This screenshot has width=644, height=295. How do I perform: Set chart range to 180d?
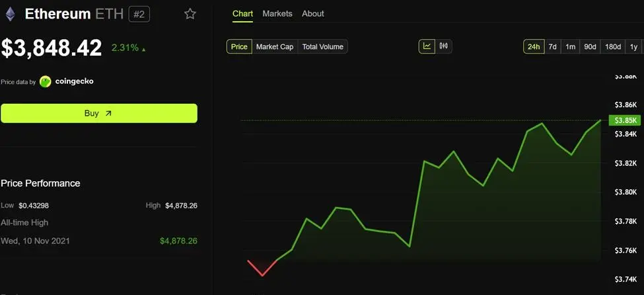(x=613, y=46)
